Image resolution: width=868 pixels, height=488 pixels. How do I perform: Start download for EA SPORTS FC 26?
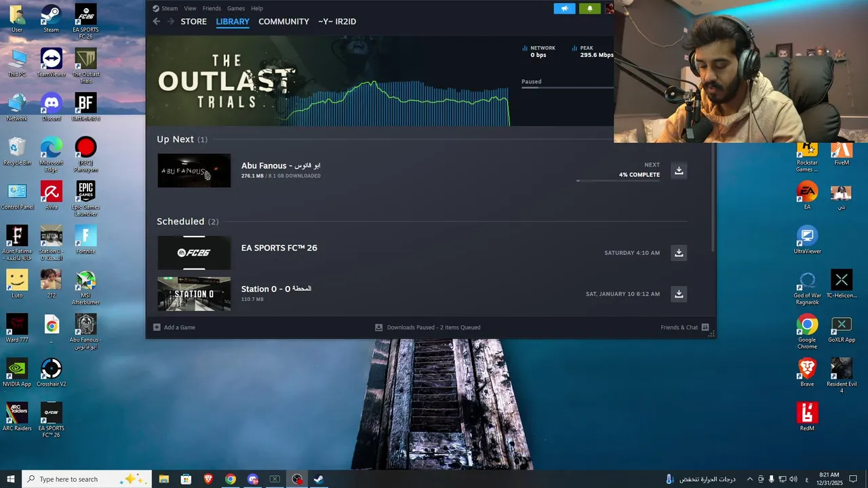[x=679, y=253]
